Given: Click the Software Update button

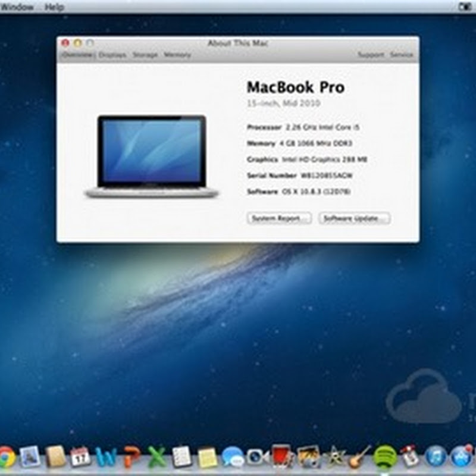Looking at the screenshot, I should [x=354, y=218].
